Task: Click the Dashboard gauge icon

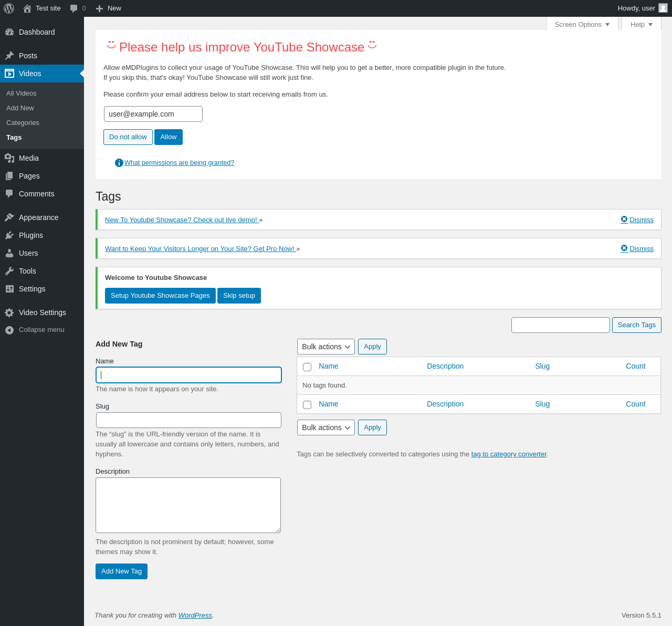Action: coord(9,32)
